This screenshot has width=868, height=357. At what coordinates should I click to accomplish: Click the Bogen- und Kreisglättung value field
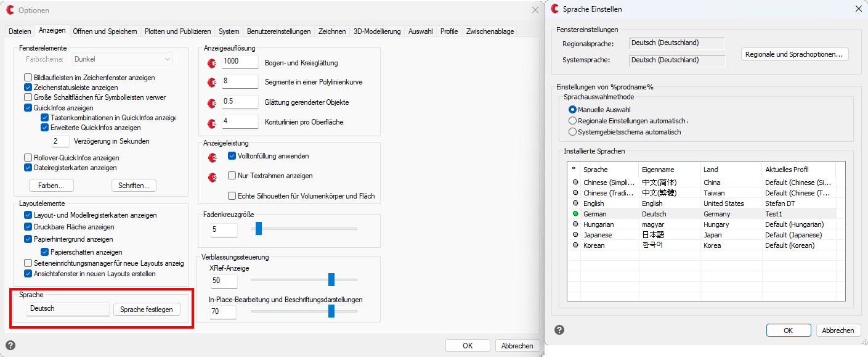(240, 62)
